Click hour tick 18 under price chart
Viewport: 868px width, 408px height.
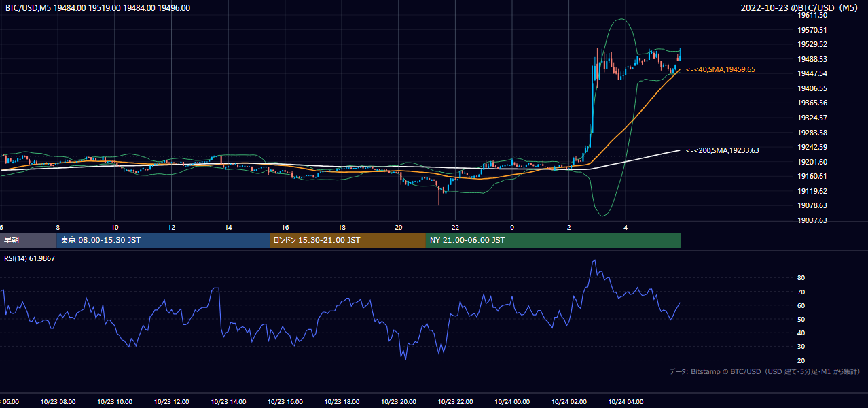[x=342, y=227]
